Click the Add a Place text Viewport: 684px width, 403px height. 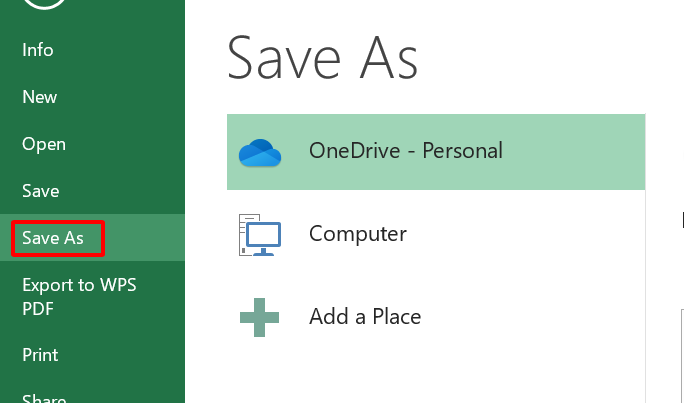click(x=365, y=316)
